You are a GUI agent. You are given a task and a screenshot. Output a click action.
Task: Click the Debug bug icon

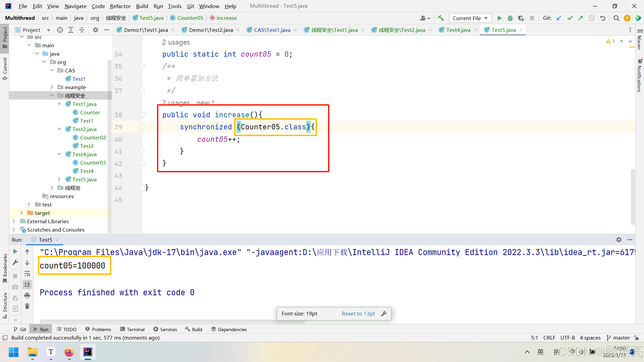[x=510, y=18]
